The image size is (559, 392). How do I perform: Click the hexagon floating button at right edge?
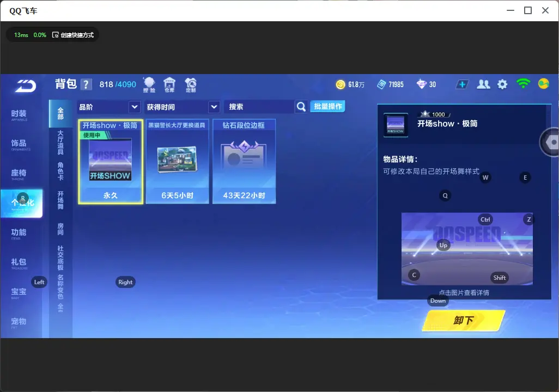[550, 142]
